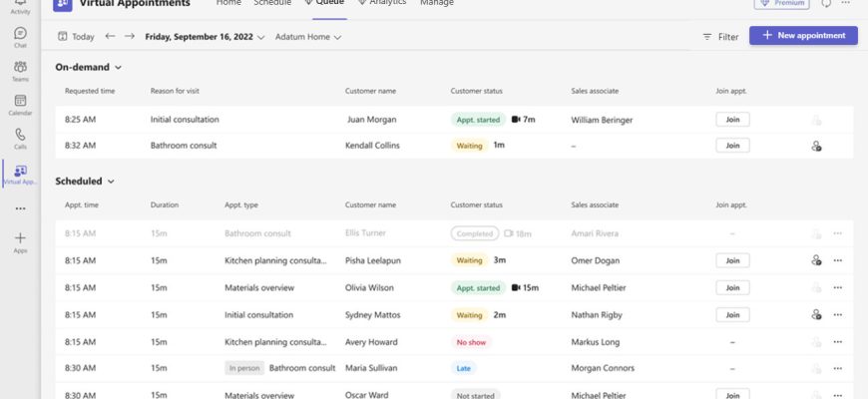Screen dimensions: 868x399
Task: Assign staff icon for Sydney Mattos
Action: click(816, 314)
